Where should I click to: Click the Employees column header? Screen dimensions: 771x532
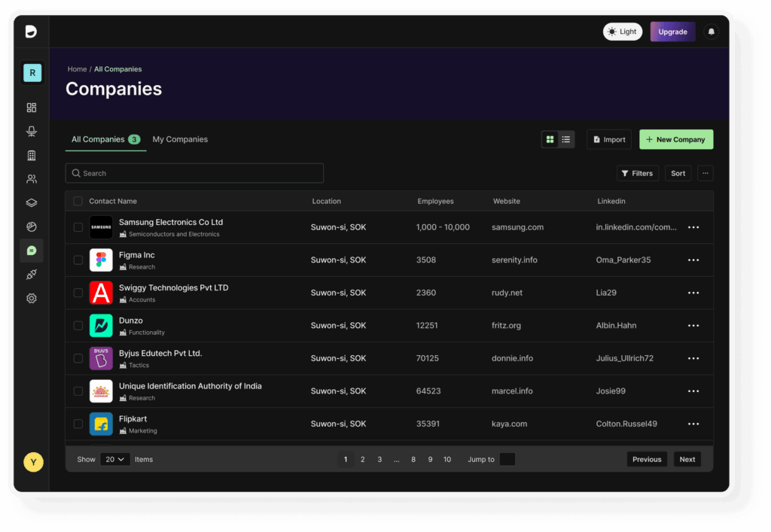[x=435, y=201]
